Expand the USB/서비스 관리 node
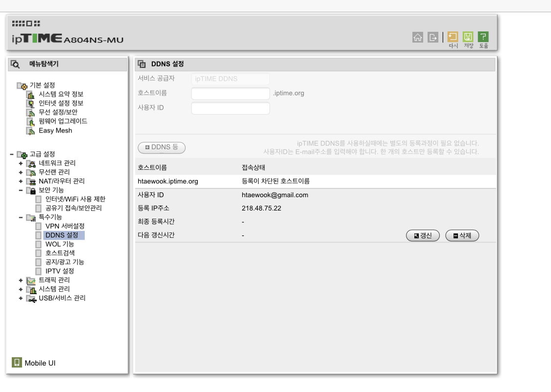 (21, 298)
